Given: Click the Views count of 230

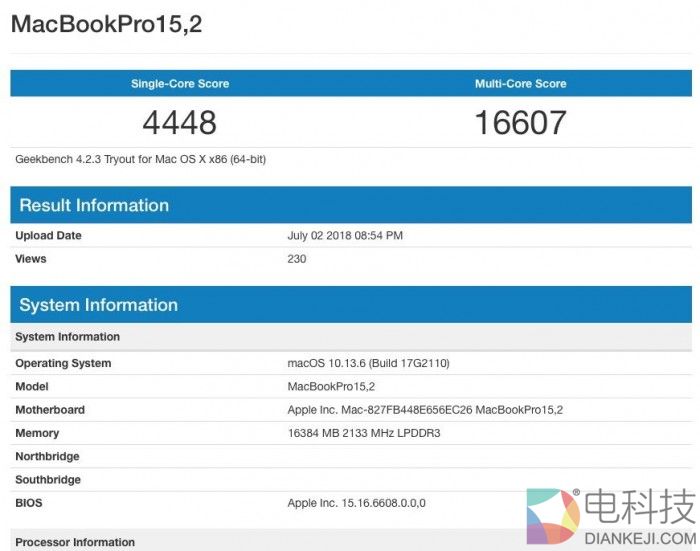Looking at the screenshot, I should [x=297, y=259].
